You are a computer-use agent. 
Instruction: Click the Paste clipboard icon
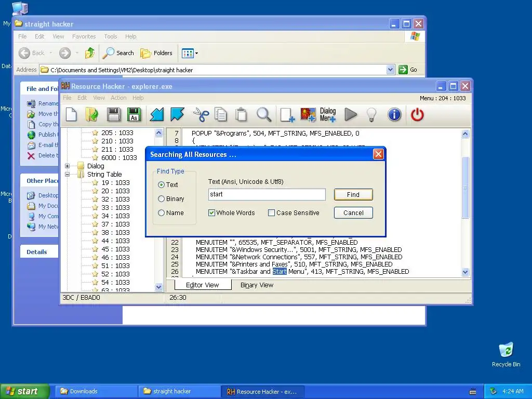(x=241, y=114)
